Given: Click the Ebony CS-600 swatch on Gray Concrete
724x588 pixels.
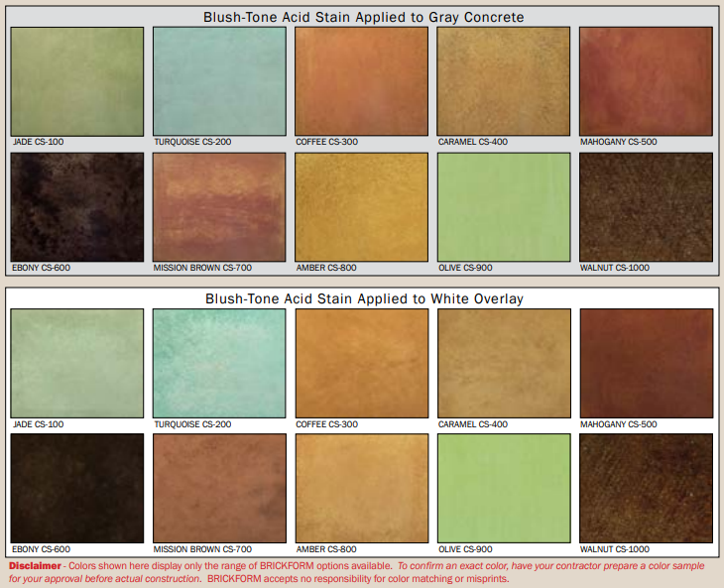Looking at the screenshot, I should [x=77, y=207].
